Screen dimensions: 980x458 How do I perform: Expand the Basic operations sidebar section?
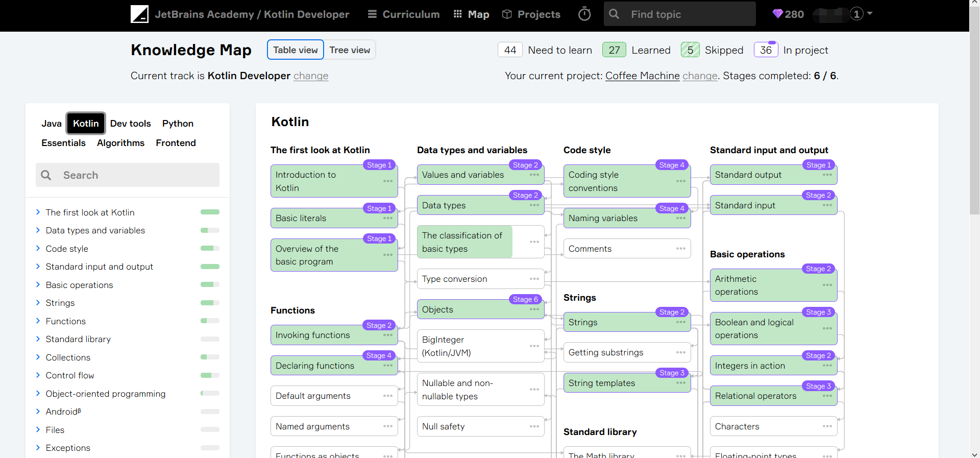point(38,284)
